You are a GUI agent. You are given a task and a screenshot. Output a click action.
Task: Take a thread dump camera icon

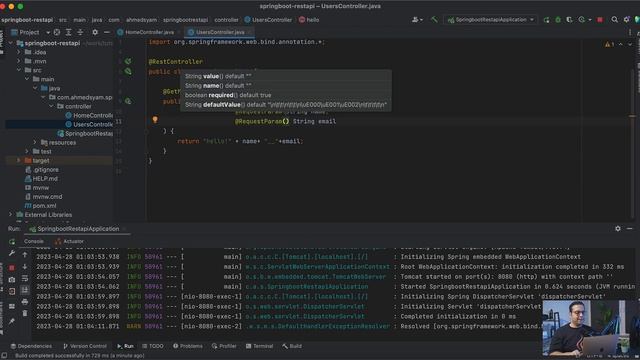12,280
